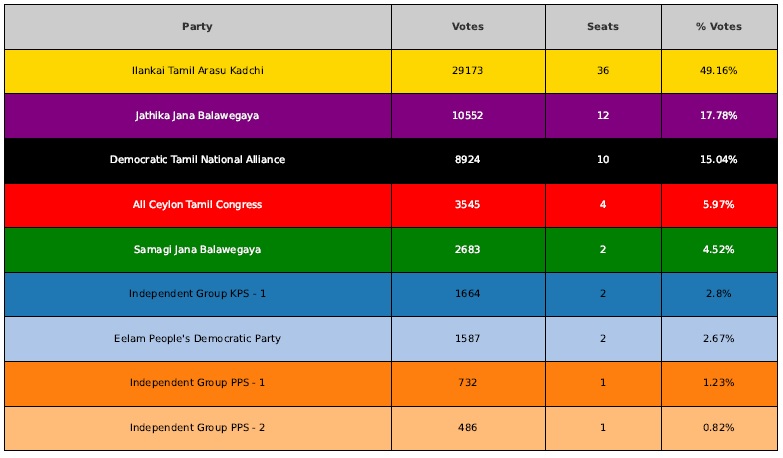Click the 8924 votes cell
This screenshot has height=458, width=783.
click(x=468, y=160)
